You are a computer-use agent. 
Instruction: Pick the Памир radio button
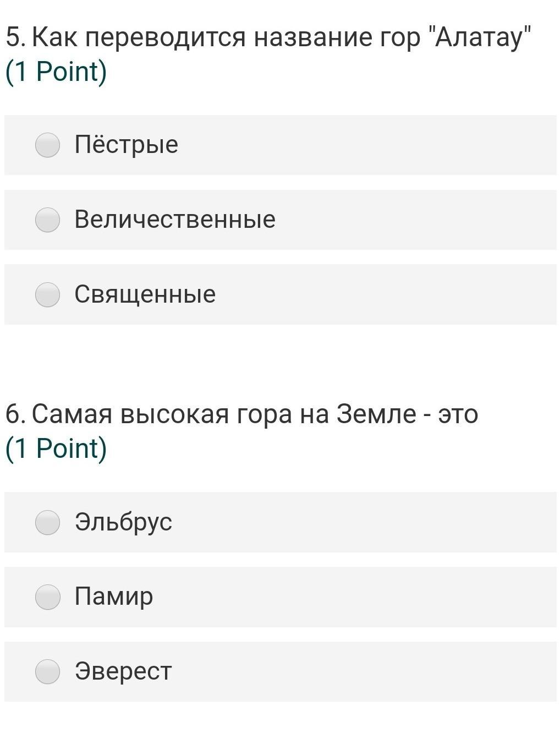click(48, 597)
